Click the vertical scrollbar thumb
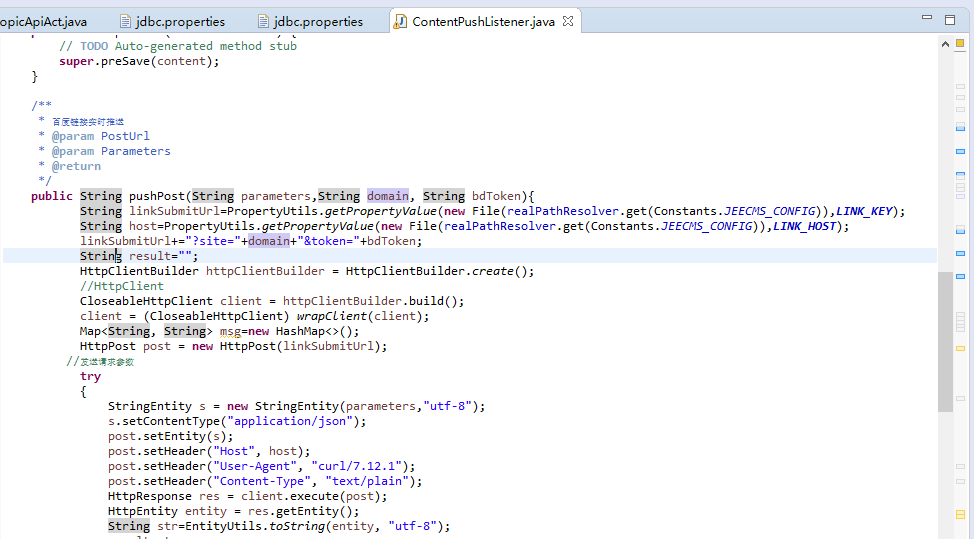Image resolution: width=974 pixels, height=539 pixels. (945, 342)
